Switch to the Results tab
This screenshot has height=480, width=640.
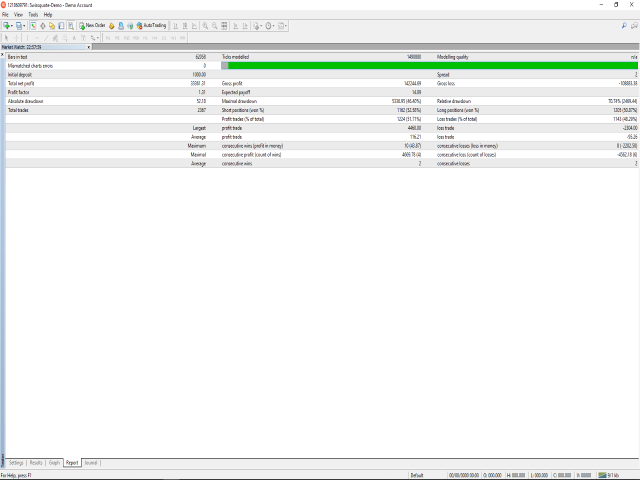pos(36,463)
